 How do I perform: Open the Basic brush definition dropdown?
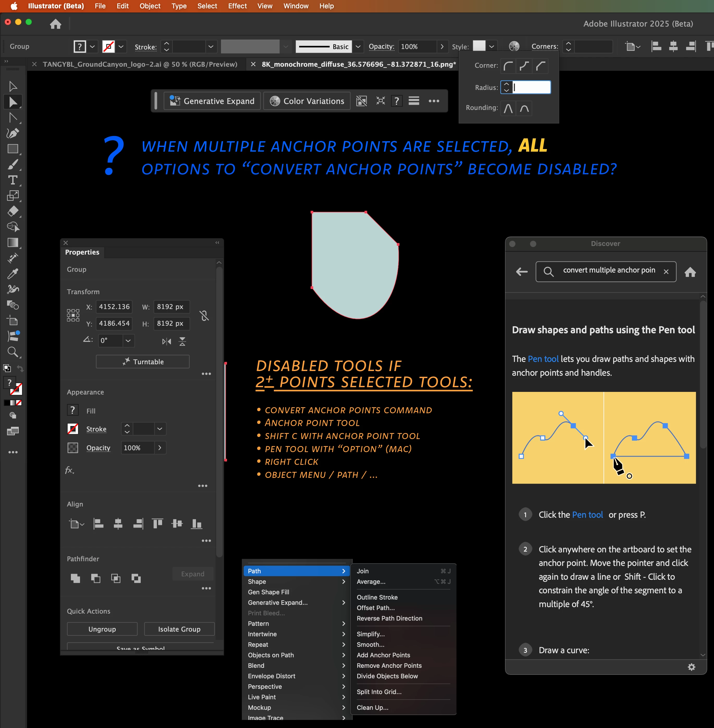click(x=358, y=46)
